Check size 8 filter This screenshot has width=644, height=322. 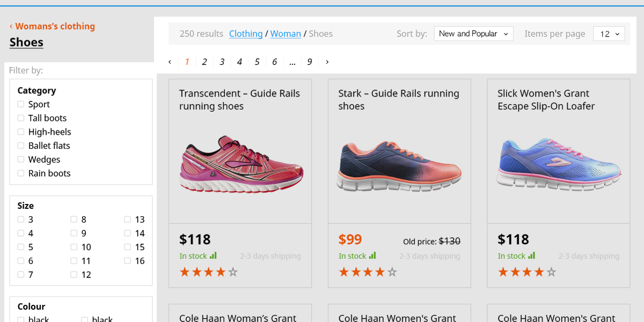tap(74, 219)
